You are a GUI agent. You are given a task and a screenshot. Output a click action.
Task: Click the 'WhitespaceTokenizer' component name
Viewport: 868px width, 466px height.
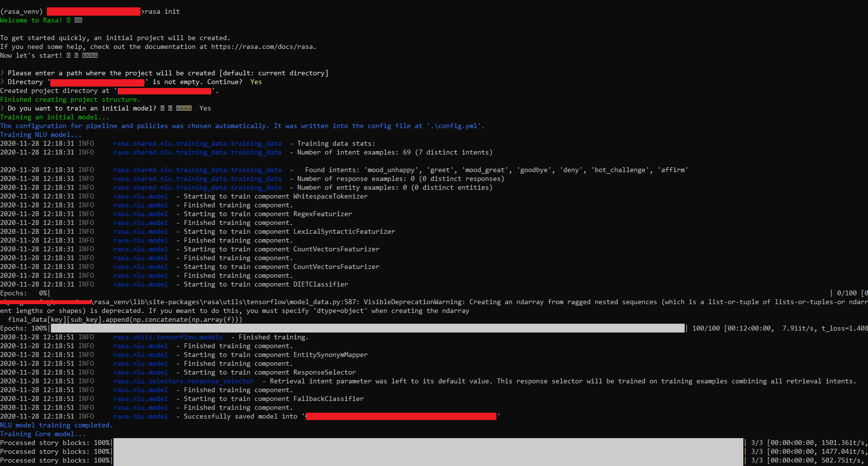(x=330, y=197)
